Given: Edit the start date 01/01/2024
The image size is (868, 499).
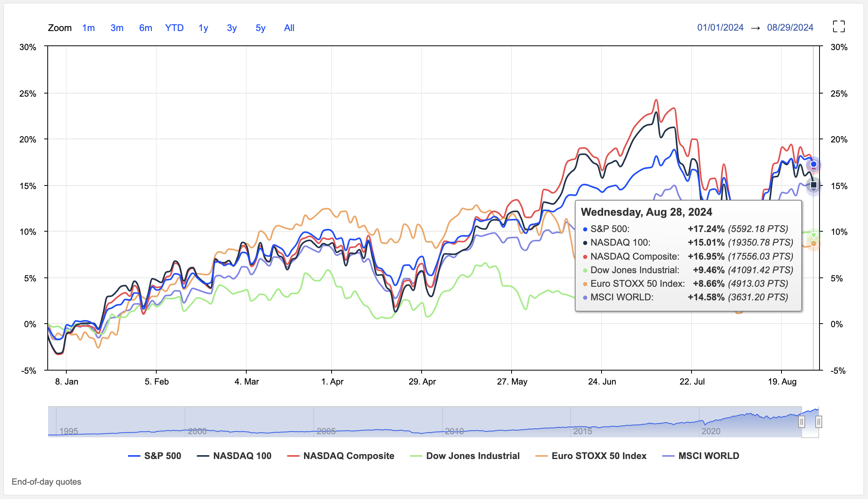Looking at the screenshot, I should click(x=720, y=28).
